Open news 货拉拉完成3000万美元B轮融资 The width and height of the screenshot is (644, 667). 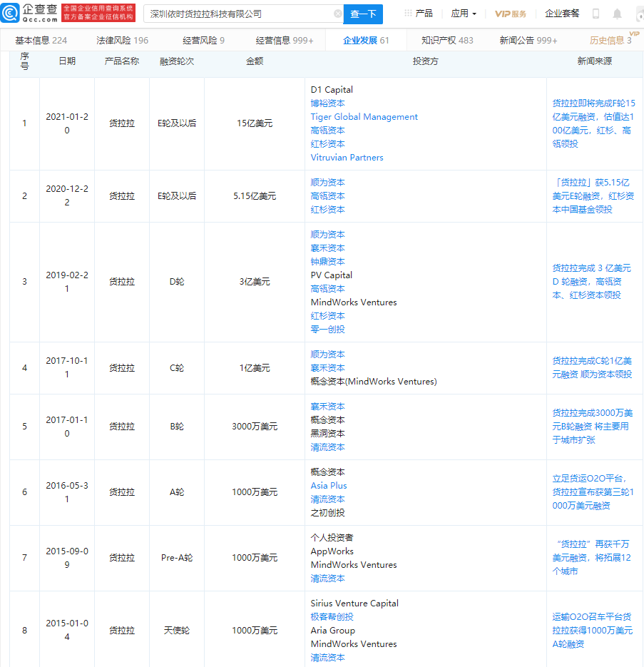(593, 426)
